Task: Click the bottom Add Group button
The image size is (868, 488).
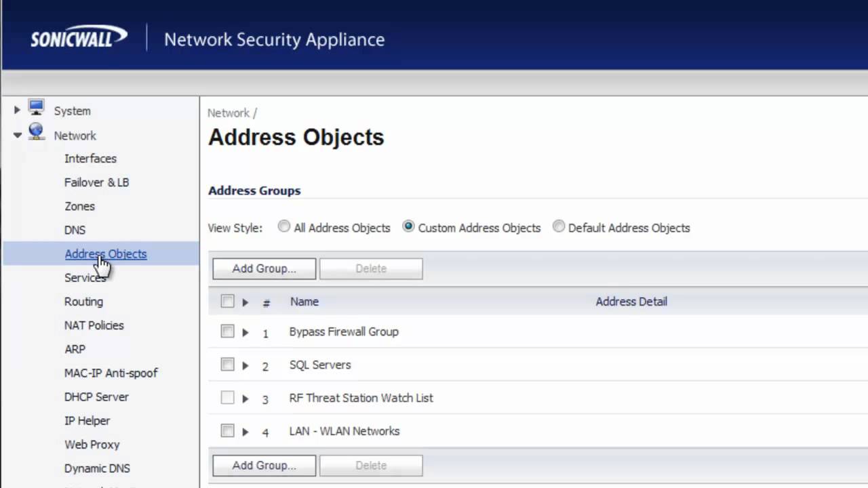Action: 264,466
